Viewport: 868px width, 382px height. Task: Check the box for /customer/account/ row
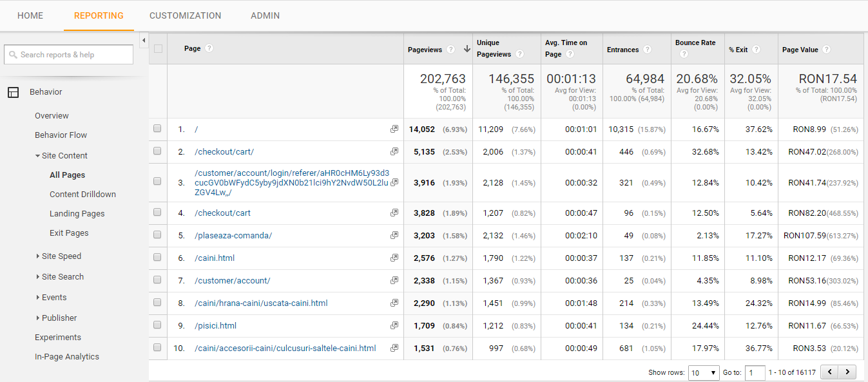pyautogui.click(x=157, y=280)
